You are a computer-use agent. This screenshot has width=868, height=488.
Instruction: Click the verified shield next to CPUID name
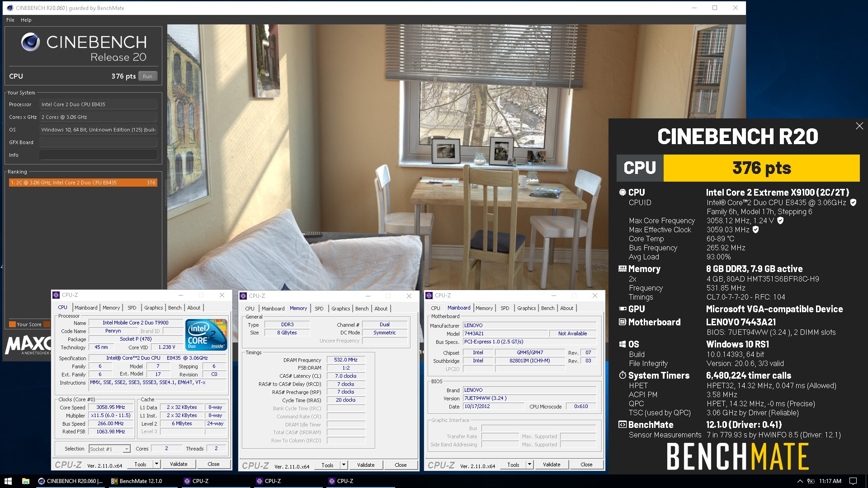(x=853, y=202)
